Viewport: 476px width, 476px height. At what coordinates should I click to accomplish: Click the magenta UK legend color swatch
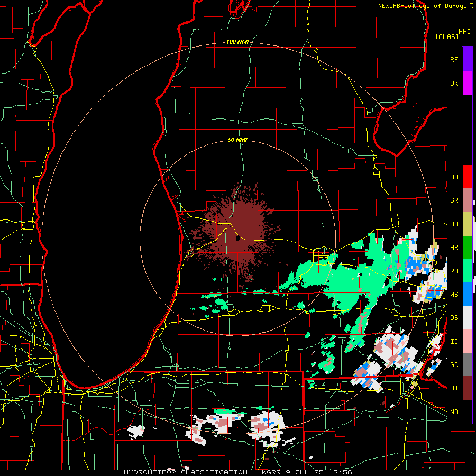click(467, 83)
